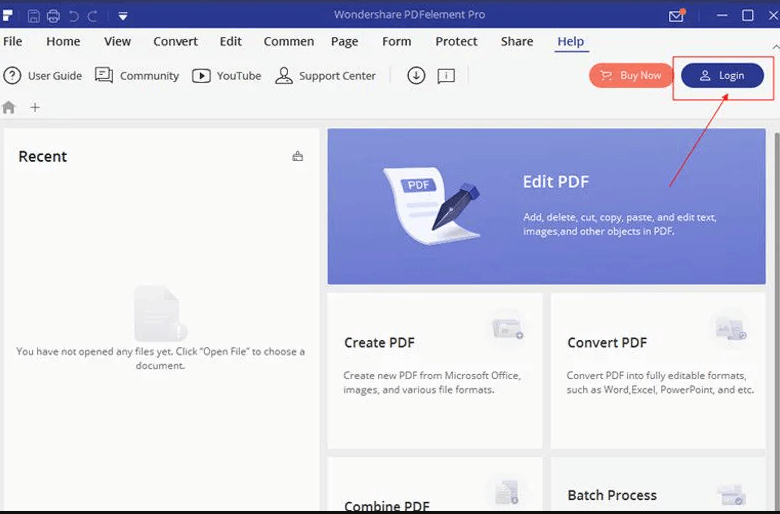Click the Buy Now button
The height and width of the screenshot is (514, 780).
631,76
